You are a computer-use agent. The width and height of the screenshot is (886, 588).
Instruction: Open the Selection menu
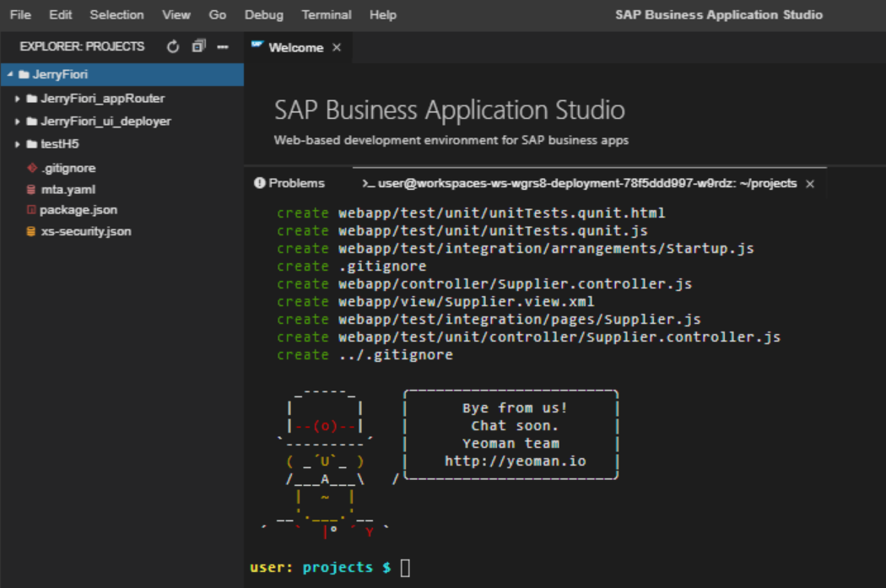click(116, 14)
